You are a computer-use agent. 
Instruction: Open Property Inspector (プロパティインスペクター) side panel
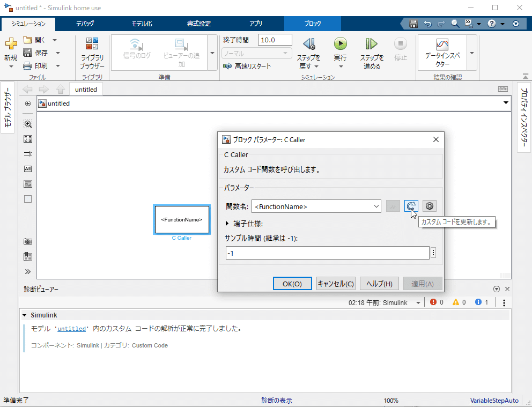coord(524,117)
